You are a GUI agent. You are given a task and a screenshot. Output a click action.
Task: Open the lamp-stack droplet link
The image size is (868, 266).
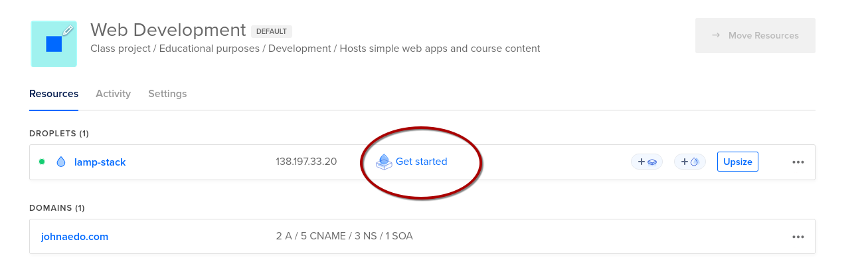[x=100, y=162]
